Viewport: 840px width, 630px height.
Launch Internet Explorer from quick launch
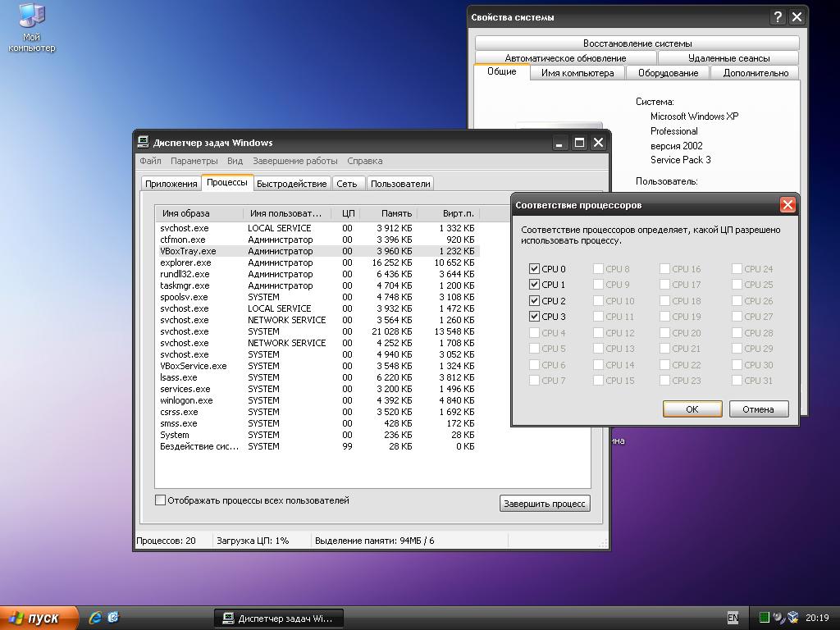click(x=95, y=618)
